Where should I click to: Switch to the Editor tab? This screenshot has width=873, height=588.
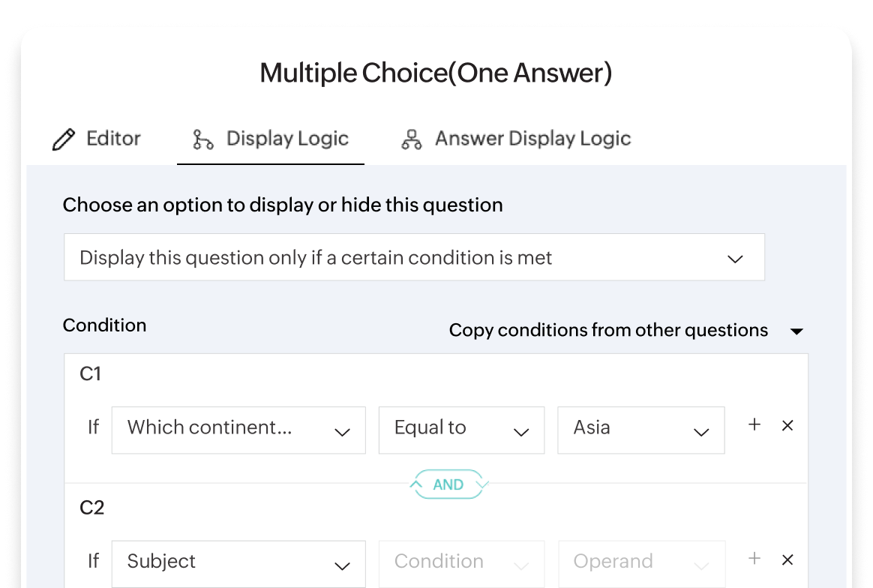(x=113, y=138)
